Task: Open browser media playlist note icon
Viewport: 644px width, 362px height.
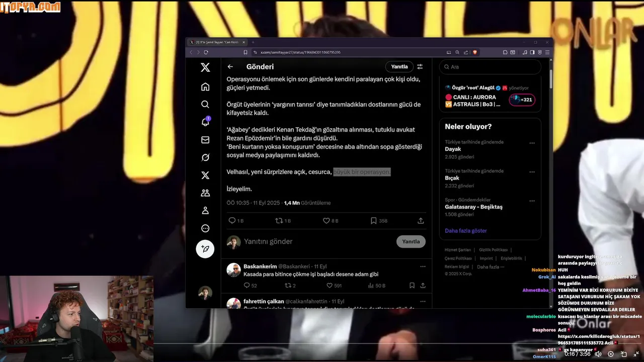Action: click(525, 52)
